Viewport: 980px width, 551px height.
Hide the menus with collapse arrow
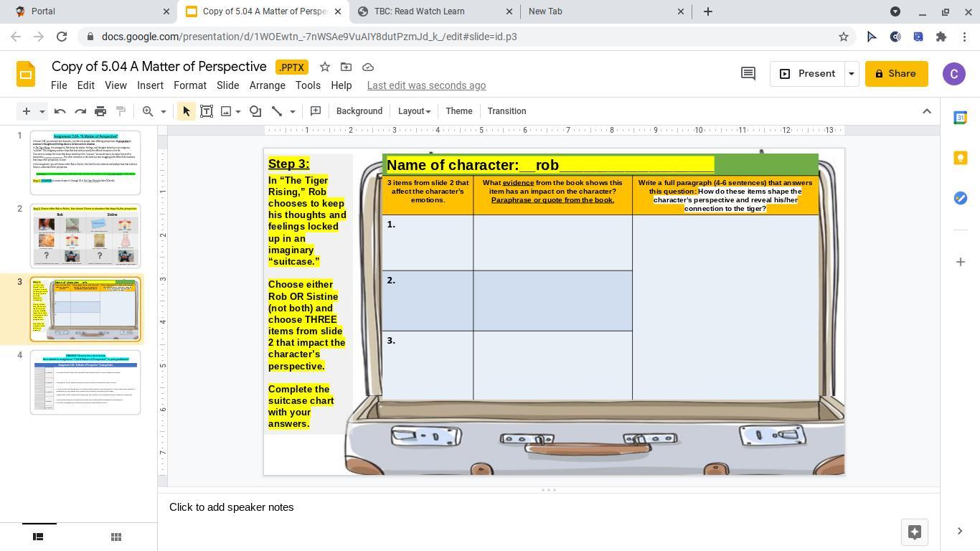coord(926,111)
